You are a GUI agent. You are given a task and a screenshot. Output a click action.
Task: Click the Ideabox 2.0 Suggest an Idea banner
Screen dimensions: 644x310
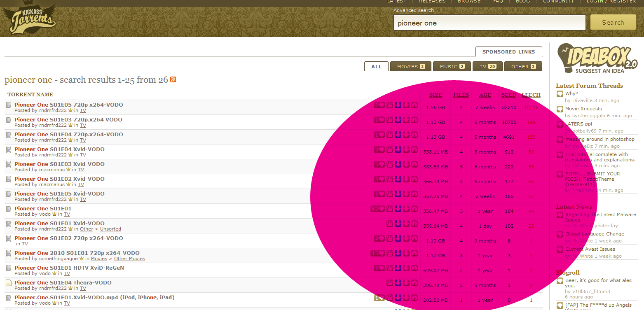coord(597,58)
